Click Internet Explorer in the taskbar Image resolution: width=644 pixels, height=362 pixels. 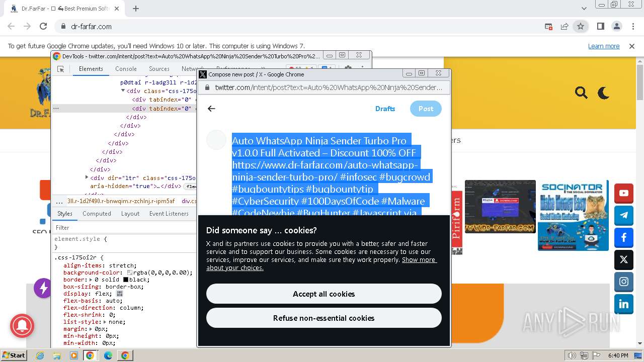[40, 355]
